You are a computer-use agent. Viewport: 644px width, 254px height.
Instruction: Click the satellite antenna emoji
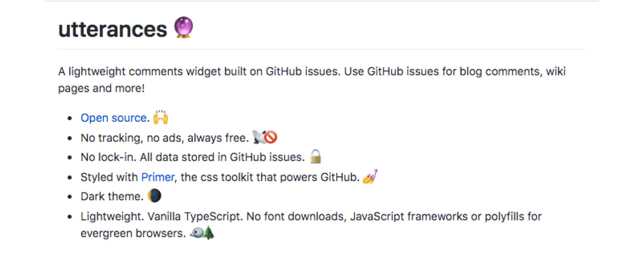click(258, 137)
